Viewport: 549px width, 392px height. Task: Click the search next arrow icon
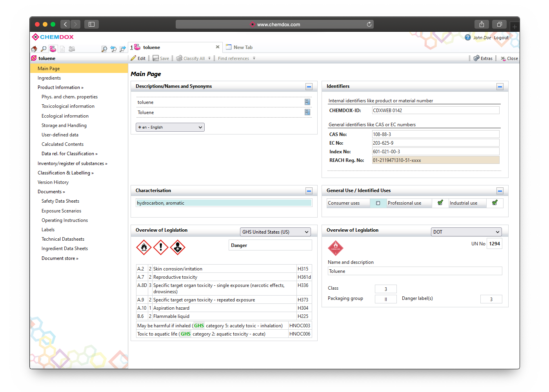click(123, 49)
